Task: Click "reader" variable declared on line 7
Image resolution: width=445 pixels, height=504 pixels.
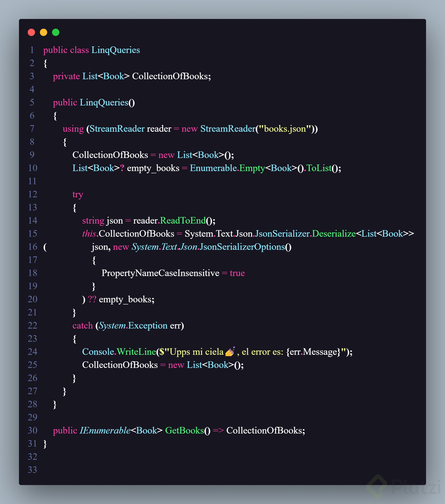Action: 159,129
